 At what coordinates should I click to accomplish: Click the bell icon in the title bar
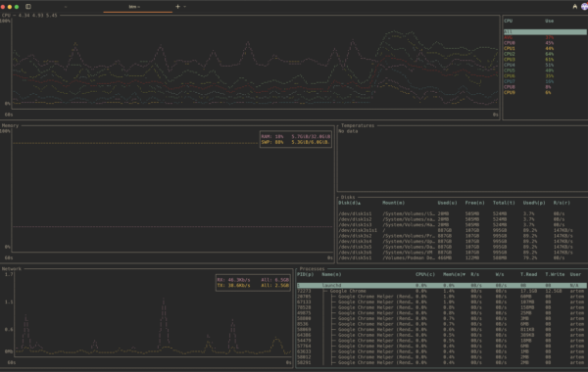click(574, 7)
